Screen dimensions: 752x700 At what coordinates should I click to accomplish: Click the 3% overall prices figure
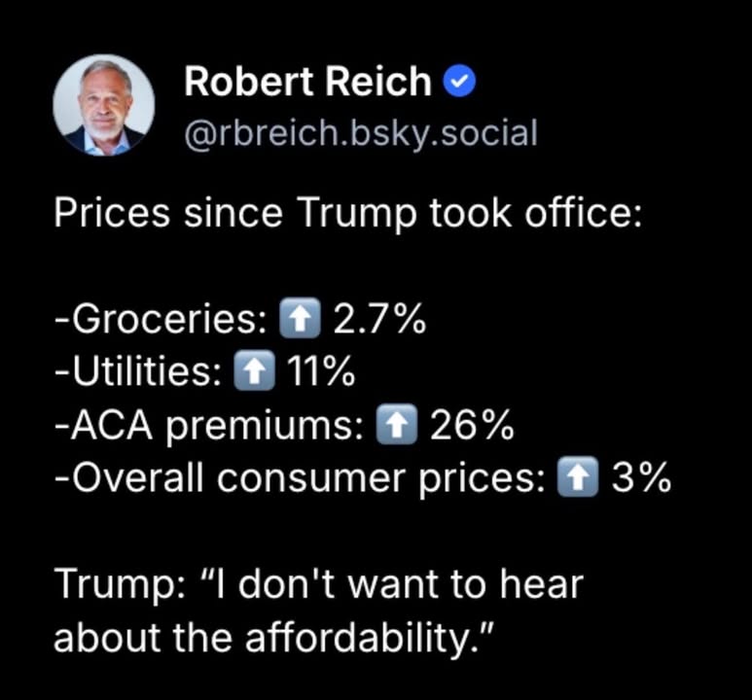640,479
